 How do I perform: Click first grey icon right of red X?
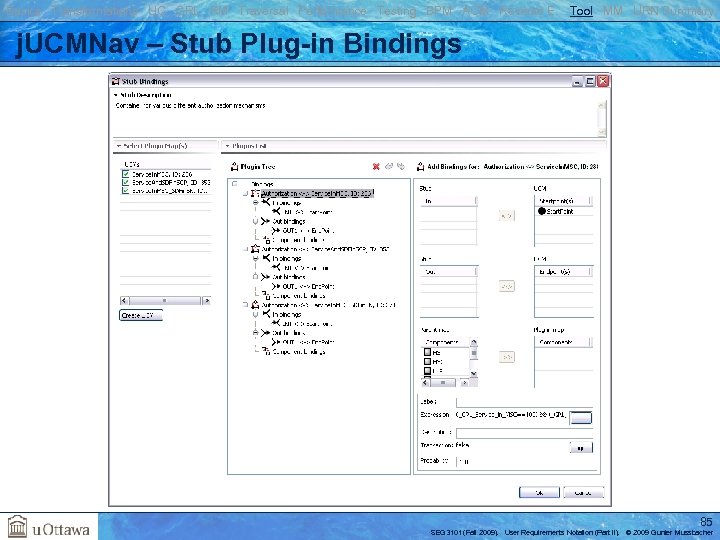[x=389, y=166]
